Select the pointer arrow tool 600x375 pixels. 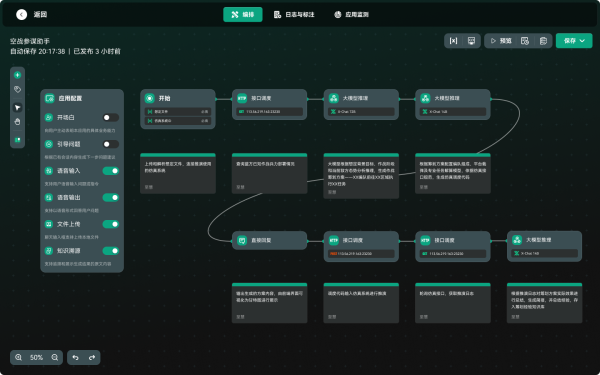17,108
